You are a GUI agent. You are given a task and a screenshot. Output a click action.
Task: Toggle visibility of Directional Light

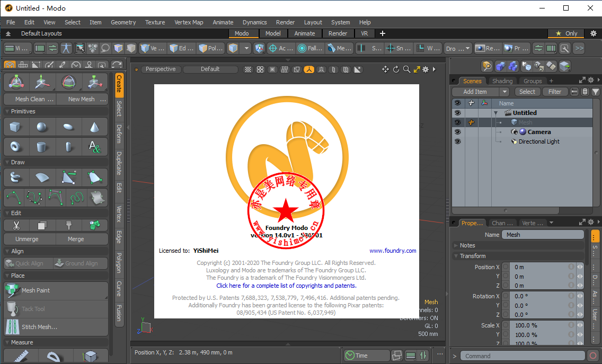pyautogui.click(x=457, y=141)
